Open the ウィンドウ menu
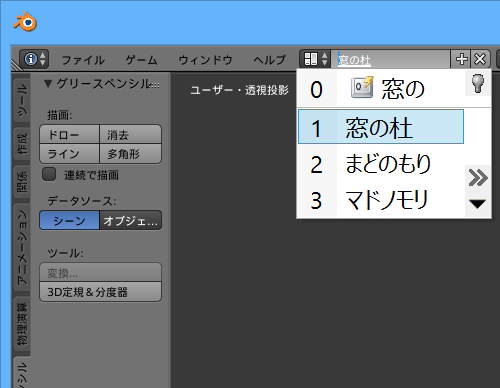This screenshot has width=500, height=388. click(205, 60)
